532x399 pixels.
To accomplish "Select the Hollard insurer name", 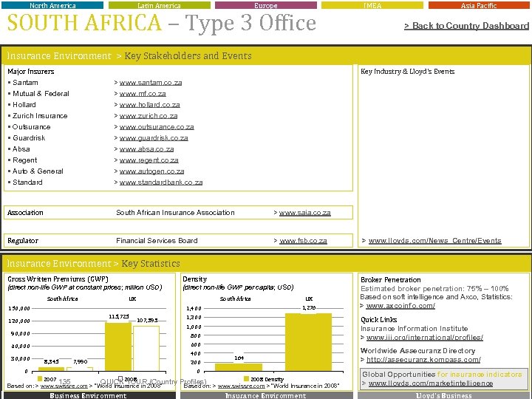I will [x=24, y=105].
